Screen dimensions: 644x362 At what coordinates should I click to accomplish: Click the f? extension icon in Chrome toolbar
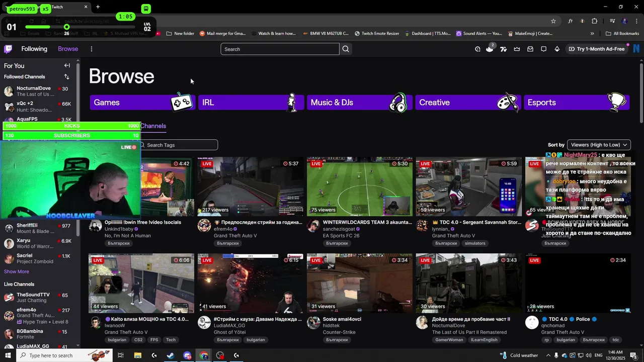tap(571, 21)
